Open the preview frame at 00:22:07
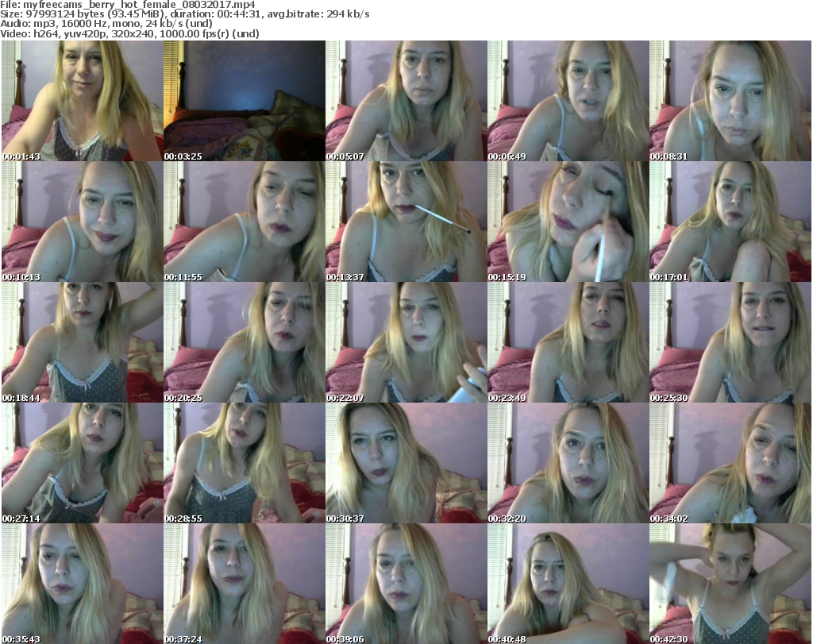The width and height of the screenshot is (813, 644). tap(406, 343)
